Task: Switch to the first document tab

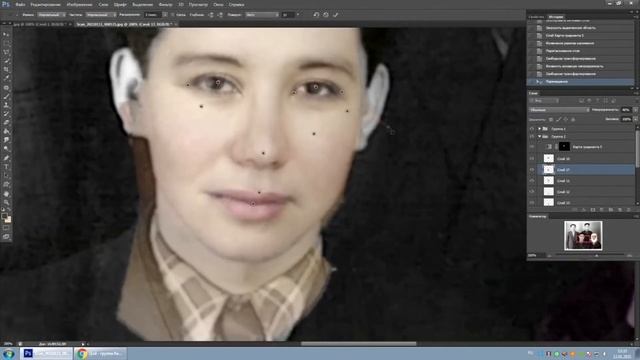Action: point(40,24)
